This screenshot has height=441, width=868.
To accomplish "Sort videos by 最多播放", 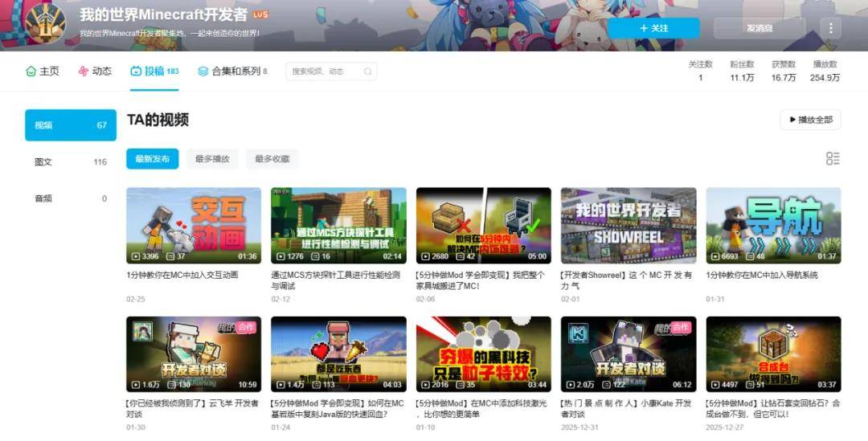I will [x=212, y=159].
